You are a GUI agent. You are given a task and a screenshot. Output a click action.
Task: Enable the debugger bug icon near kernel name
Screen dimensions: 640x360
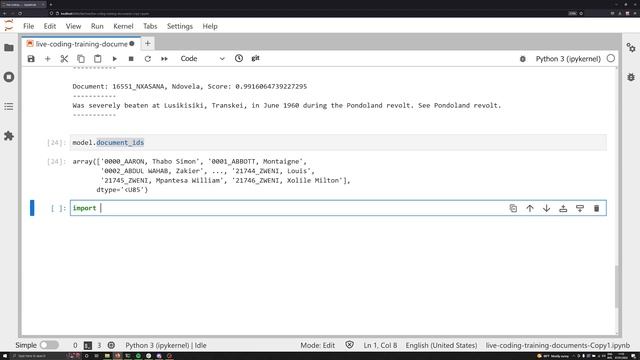coord(522,59)
